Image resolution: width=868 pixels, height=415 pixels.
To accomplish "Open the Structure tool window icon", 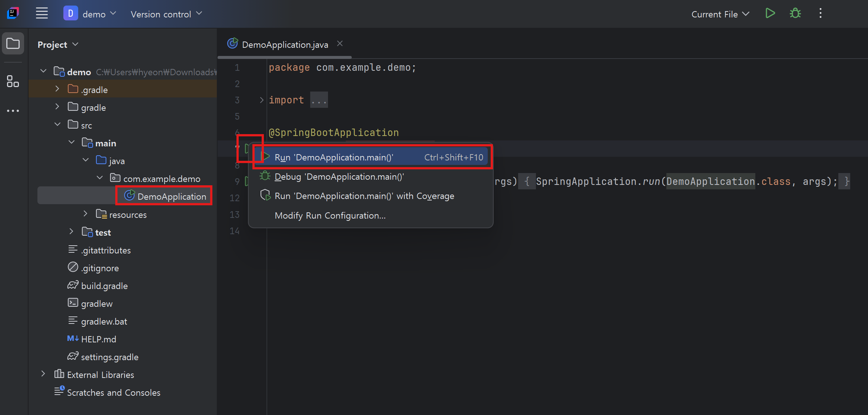I will (x=13, y=81).
